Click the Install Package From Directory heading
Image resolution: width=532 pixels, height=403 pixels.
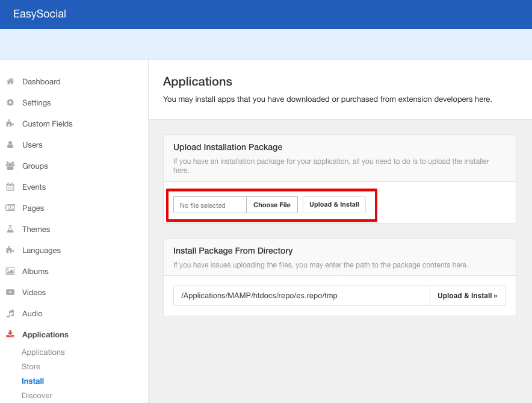click(233, 251)
